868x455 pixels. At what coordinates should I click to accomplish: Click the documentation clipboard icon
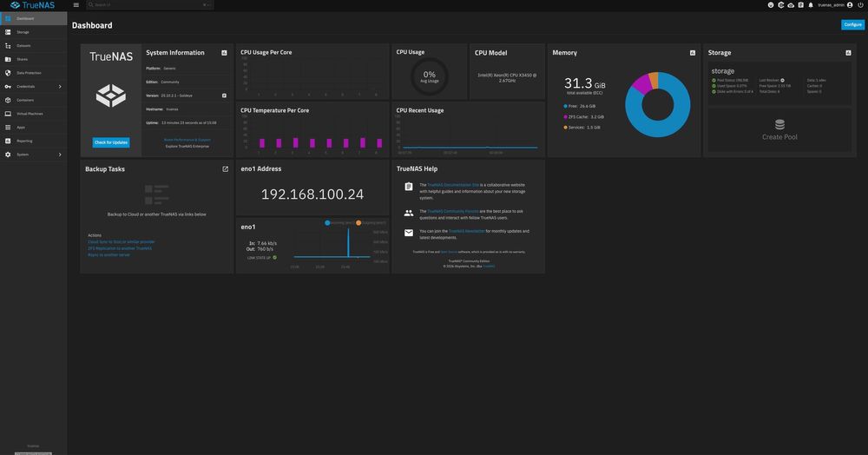tap(409, 187)
